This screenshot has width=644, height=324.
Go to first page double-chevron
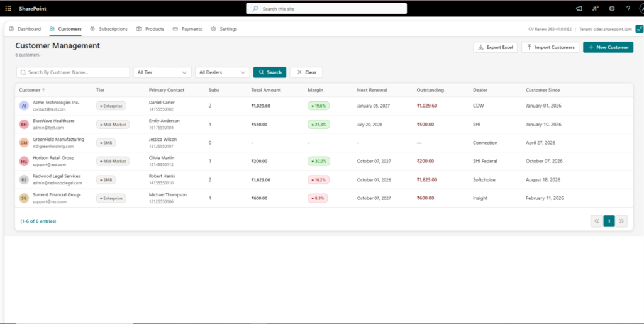597,221
